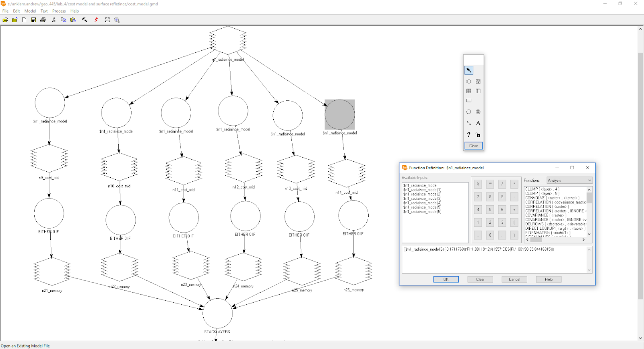Choose the text annotation A tool
644x349 pixels.
pyautogui.click(x=478, y=123)
